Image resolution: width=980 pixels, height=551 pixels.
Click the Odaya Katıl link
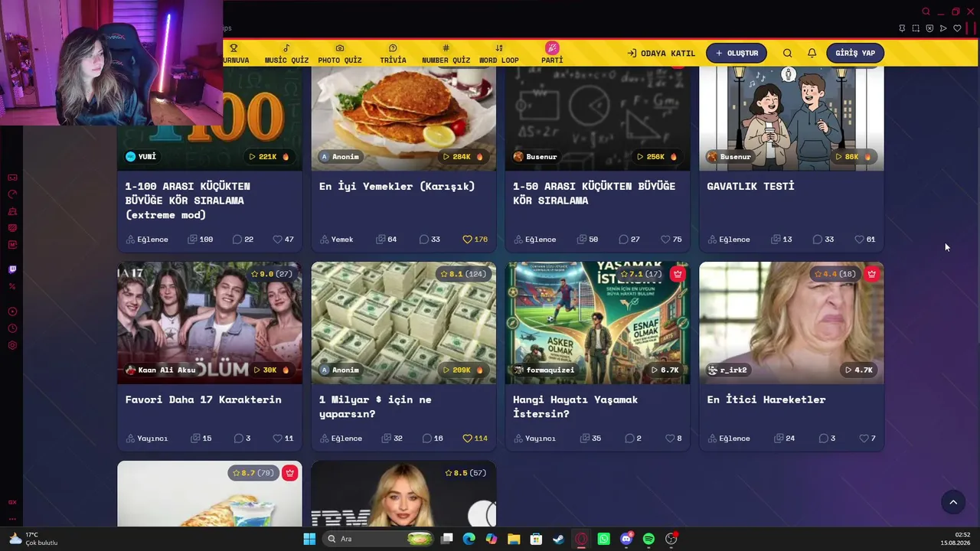point(661,54)
